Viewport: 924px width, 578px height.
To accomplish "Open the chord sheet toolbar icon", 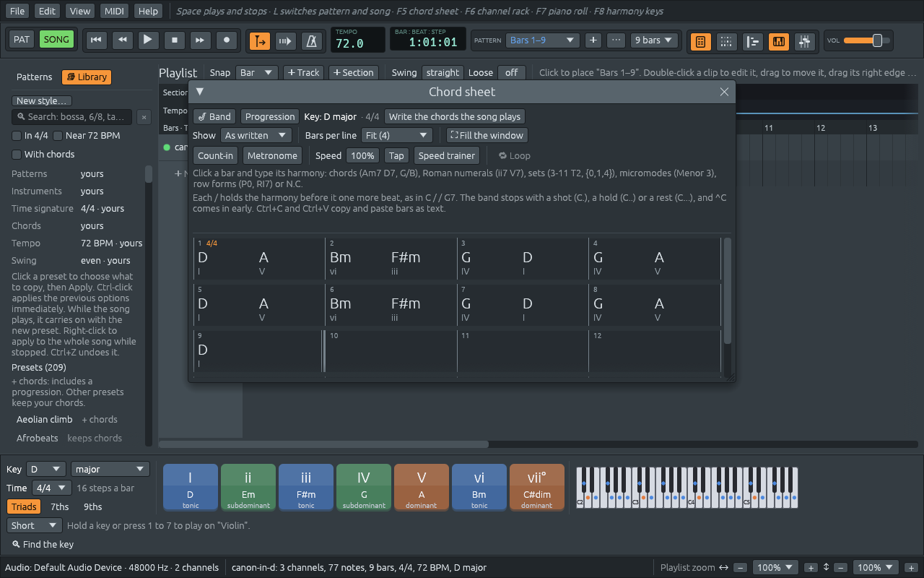I will click(x=699, y=41).
